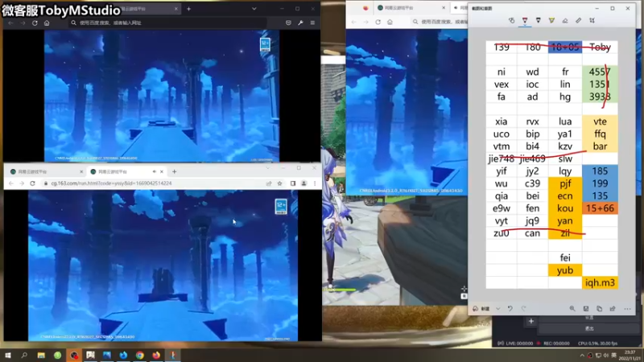Open Chrome three-dot menu

315,183
